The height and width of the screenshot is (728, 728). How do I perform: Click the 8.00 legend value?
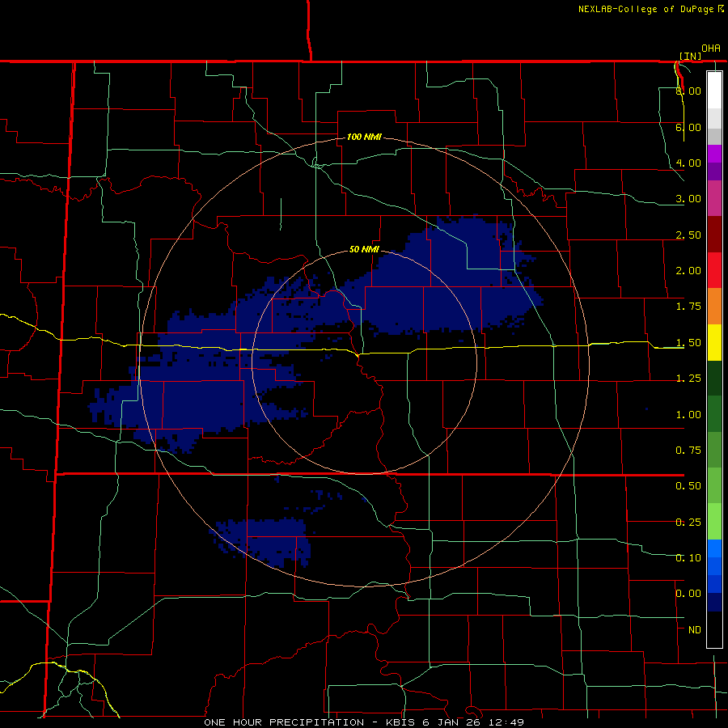click(x=688, y=91)
